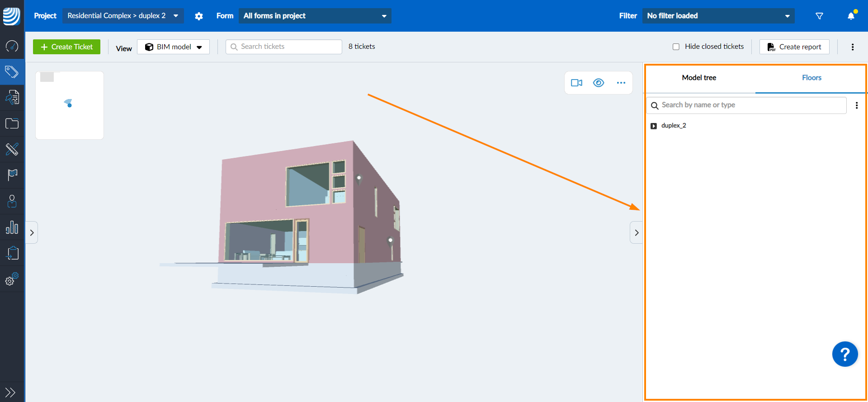This screenshot has height=402, width=868.
Task: Open the tickets tag icon in sidebar
Action: pos(12,72)
